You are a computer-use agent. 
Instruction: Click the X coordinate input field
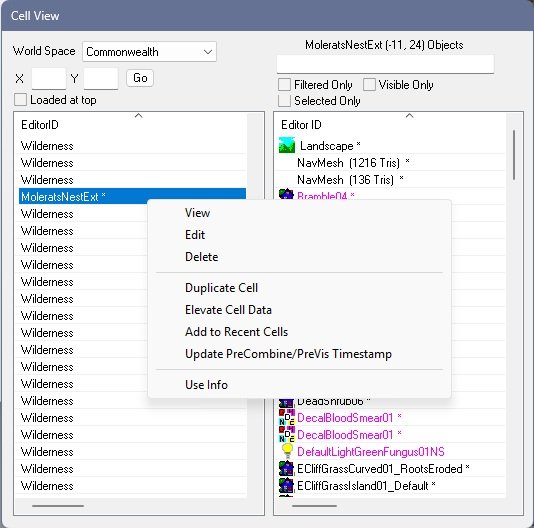pos(49,79)
